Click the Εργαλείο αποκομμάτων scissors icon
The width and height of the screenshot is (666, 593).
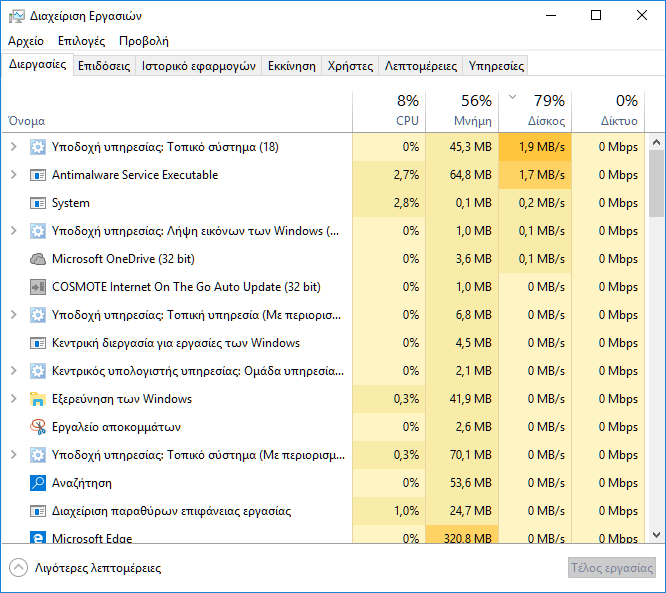pos(38,427)
